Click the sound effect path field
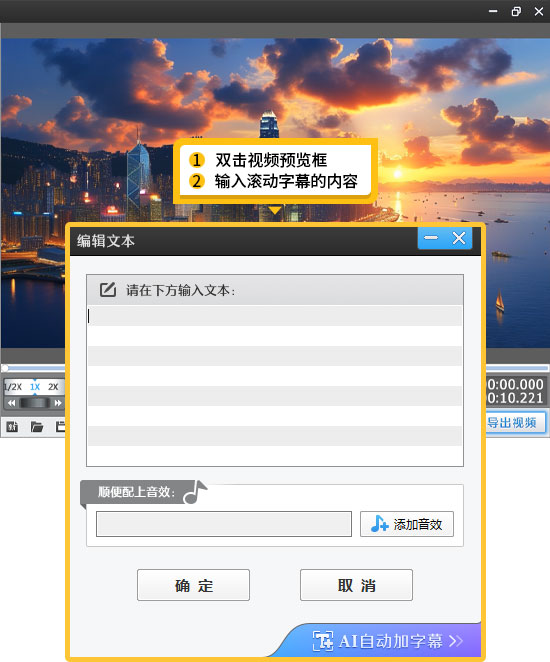 click(x=224, y=524)
